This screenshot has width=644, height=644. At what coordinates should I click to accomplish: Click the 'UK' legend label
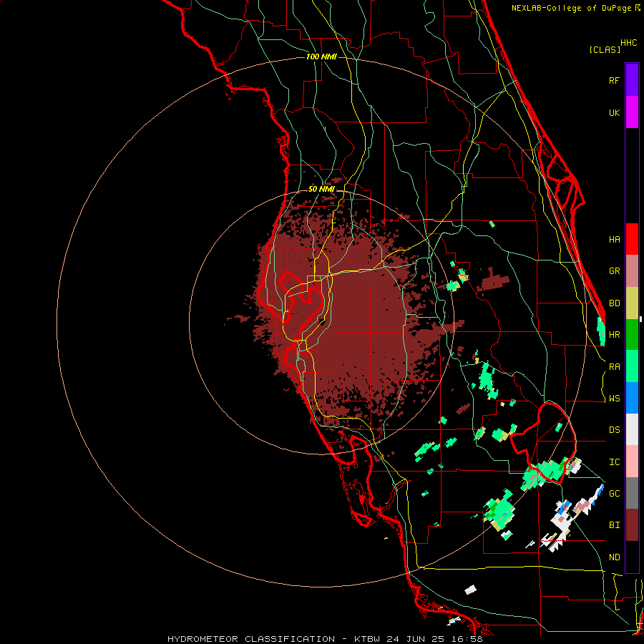coord(614,112)
